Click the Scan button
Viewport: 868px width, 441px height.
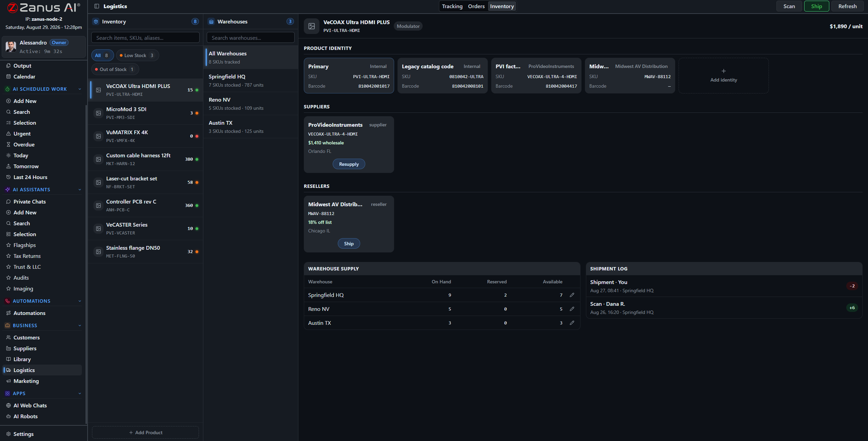pos(789,6)
